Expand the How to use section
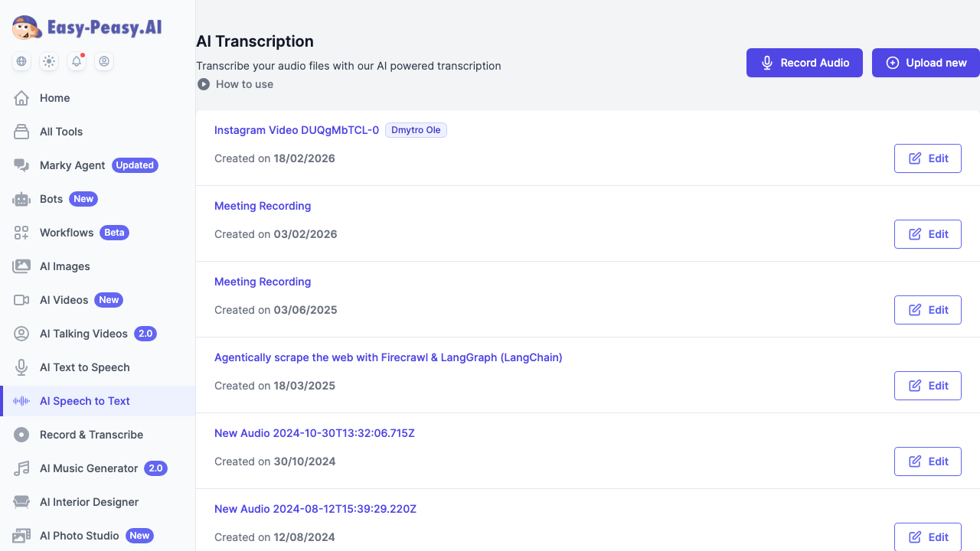980x551 pixels. click(x=235, y=84)
